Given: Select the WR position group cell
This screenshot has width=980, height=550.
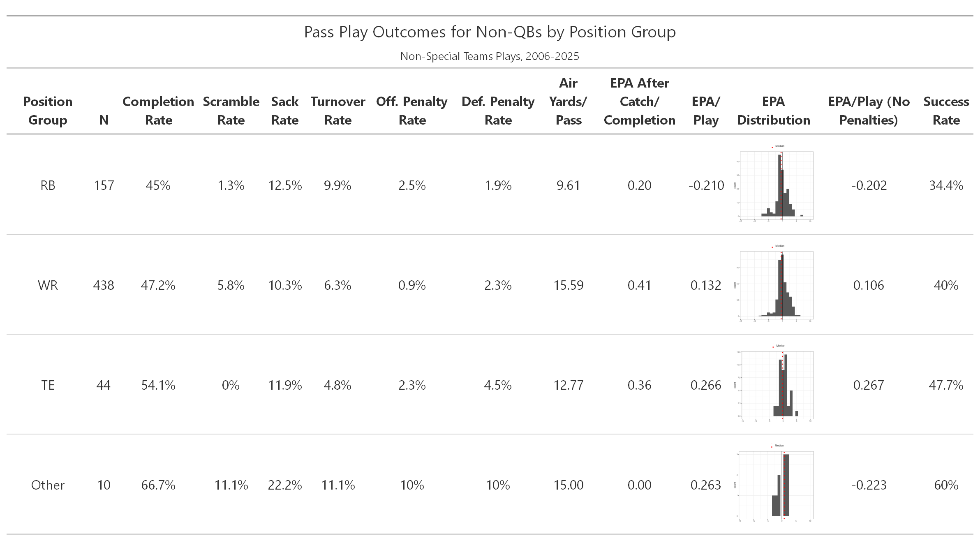Looking at the screenshot, I should click(48, 285).
